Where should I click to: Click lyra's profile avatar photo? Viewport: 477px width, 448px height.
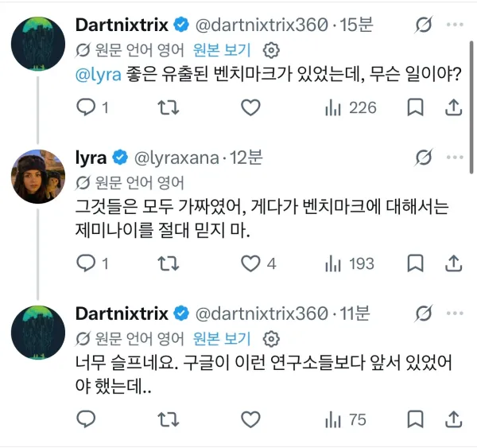pyautogui.click(x=38, y=177)
